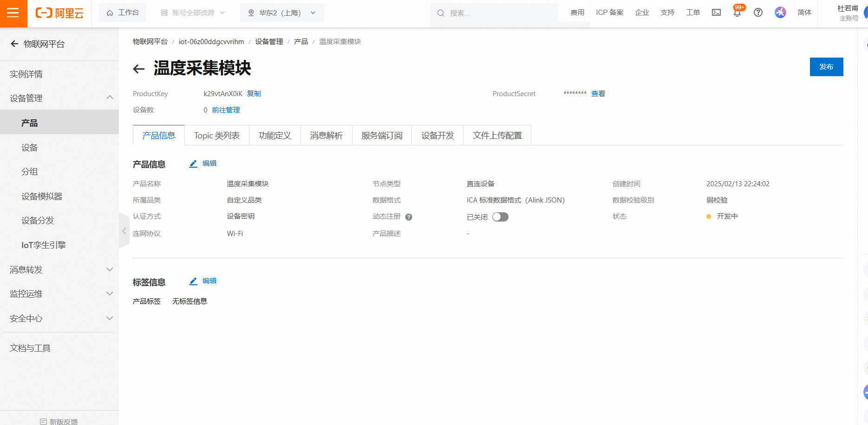Click the back arrow next to 物联网平台
Viewport: 868px width, 425px height.
[x=14, y=44]
